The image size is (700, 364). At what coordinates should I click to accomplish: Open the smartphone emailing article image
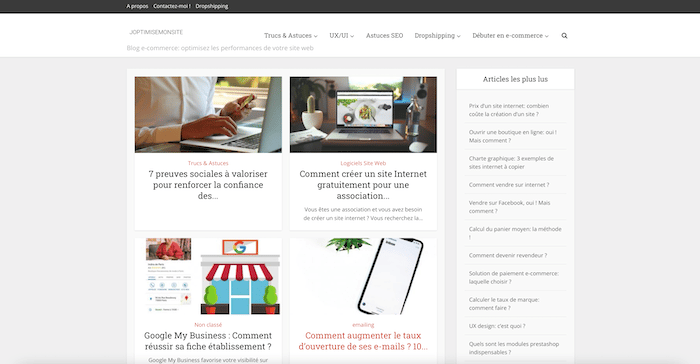click(x=363, y=276)
